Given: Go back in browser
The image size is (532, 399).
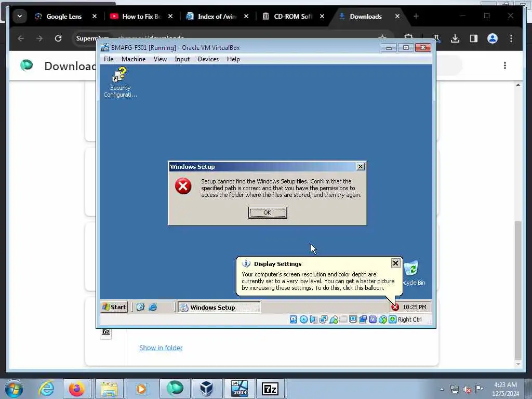Looking at the screenshot, I should [x=21, y=38].
